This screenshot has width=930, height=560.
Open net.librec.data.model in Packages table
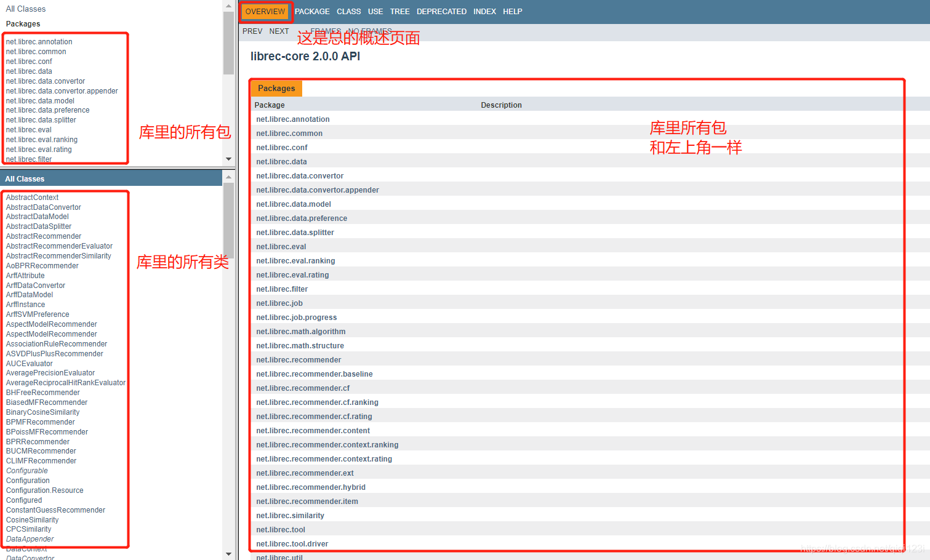pyautogui.click(x=294, y=204)
